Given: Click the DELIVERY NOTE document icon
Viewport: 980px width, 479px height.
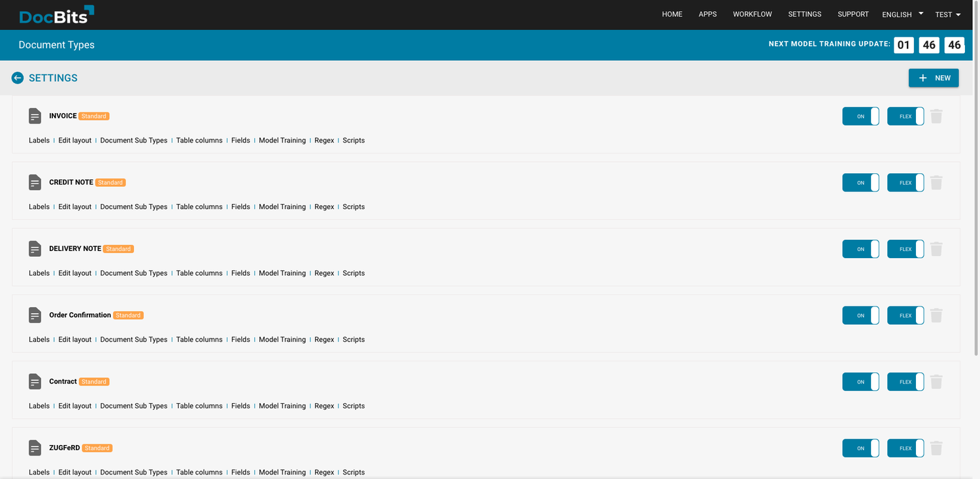Looking at the screenshot, I should (35, 248).
